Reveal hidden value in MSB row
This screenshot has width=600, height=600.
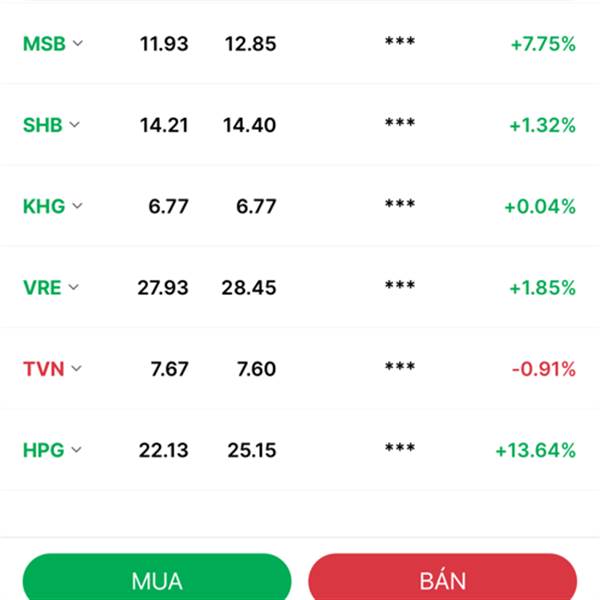[x=400, y=41]
